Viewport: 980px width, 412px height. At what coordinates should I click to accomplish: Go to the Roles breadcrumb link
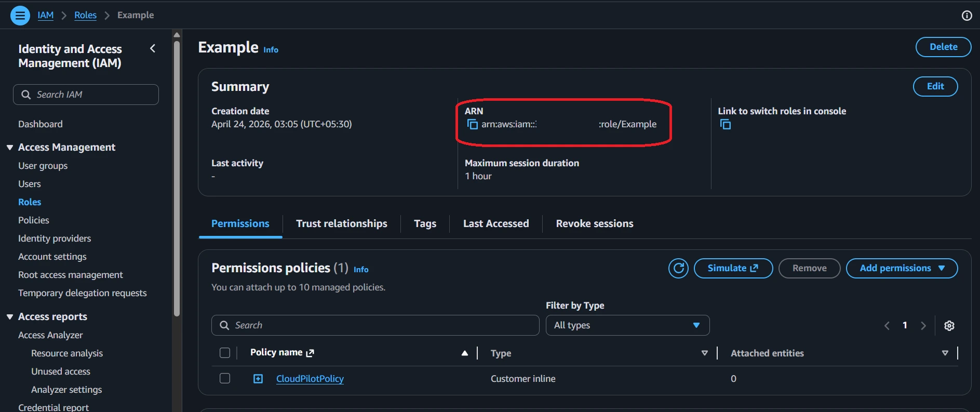85,15
